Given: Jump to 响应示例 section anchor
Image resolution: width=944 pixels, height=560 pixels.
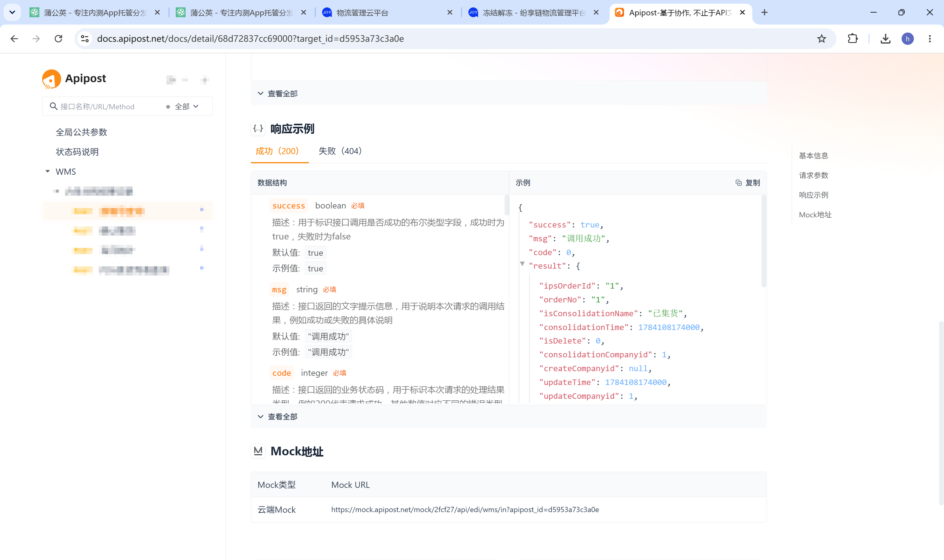Looking at the screenshot, I should [x=813, y=195].
